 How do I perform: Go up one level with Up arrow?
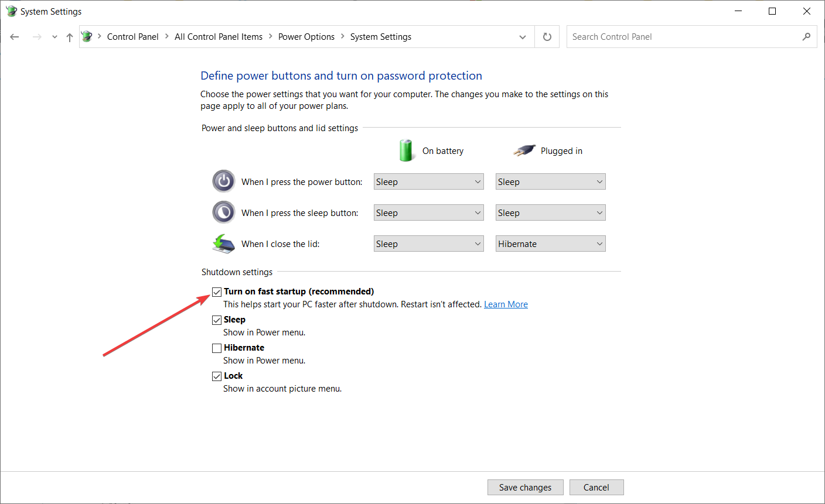pos(70,37)
